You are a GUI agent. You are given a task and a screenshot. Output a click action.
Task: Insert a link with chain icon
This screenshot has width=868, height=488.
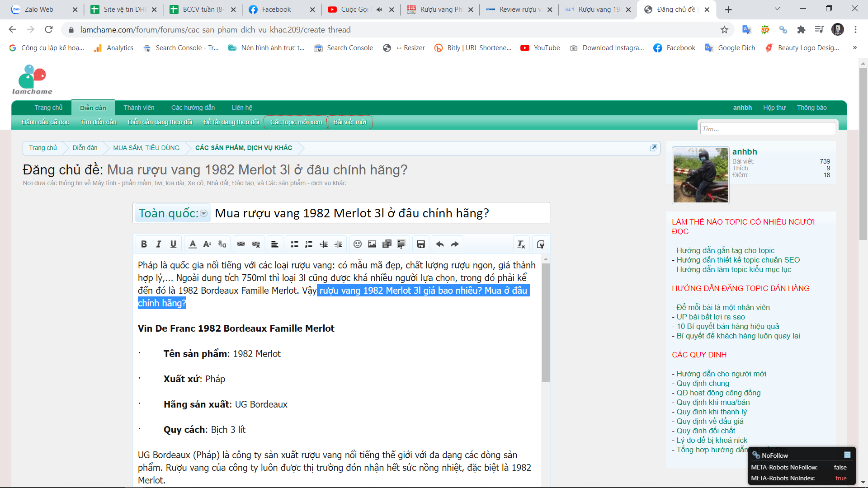click(241, 244)
